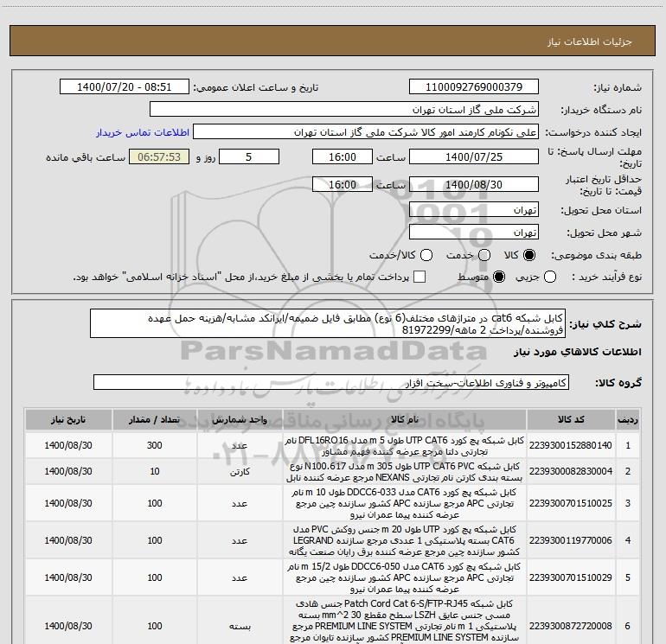The image size is (666, 644).
Task: Click the Patch Cord Cat 6-S/FTP-RJ45 product name
Action: click(x=405, y=621)
